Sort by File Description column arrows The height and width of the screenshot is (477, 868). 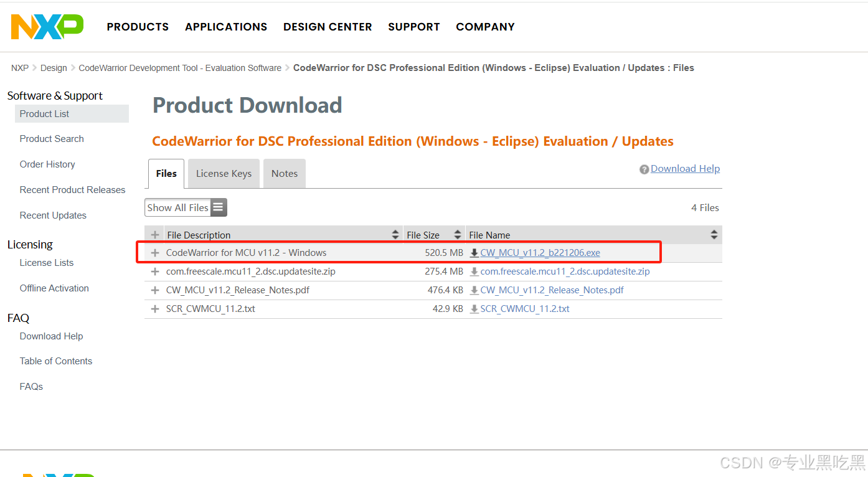click(x=395, y=235)
